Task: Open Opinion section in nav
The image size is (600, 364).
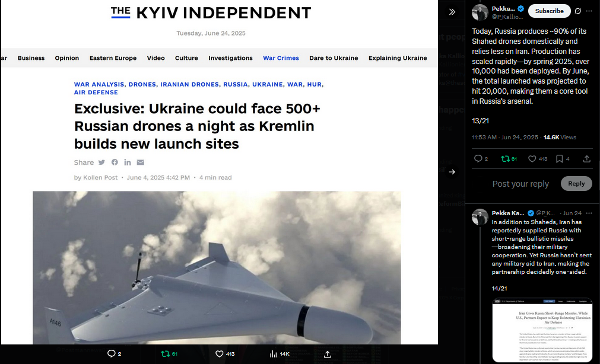Action: (67, 58)
